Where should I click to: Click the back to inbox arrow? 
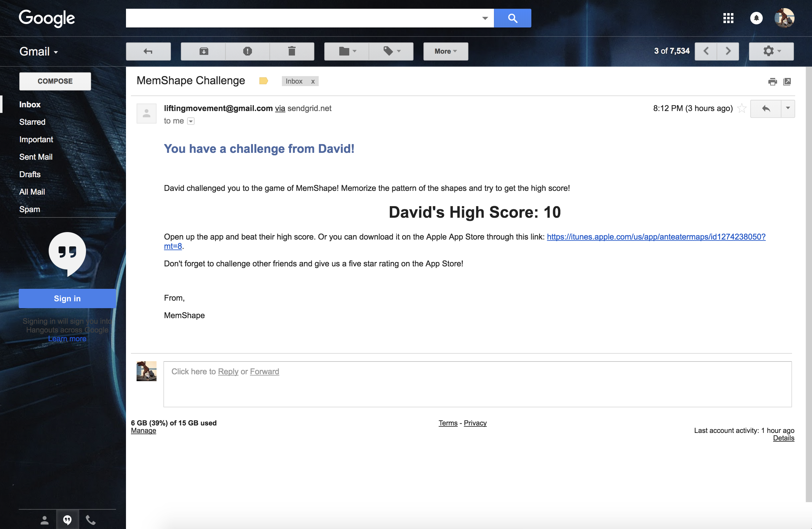click(148, 51)
